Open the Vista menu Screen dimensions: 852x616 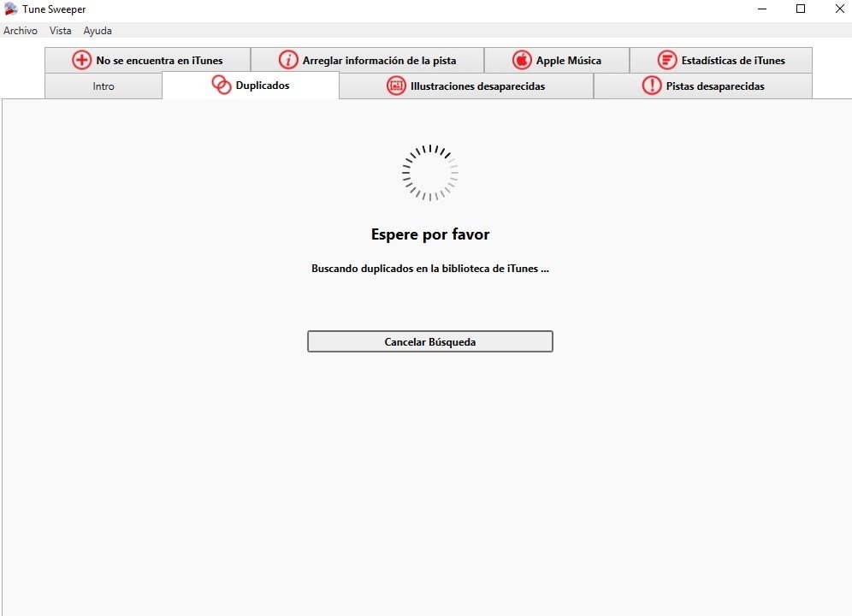click(x=61, y=31)
